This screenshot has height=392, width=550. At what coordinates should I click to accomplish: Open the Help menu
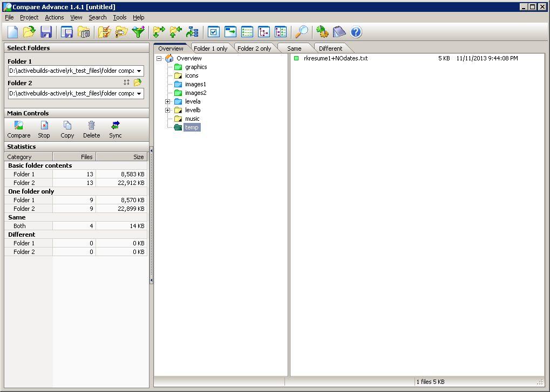(x=139, y=17)
